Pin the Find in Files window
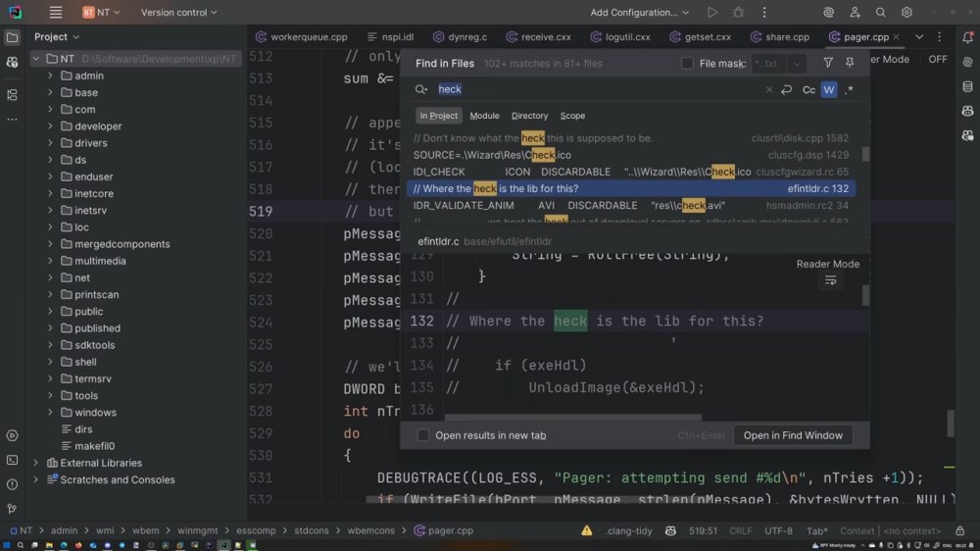The height and width of the screenshot is (551, 980). pyautogui.click(x=850, y=63)
